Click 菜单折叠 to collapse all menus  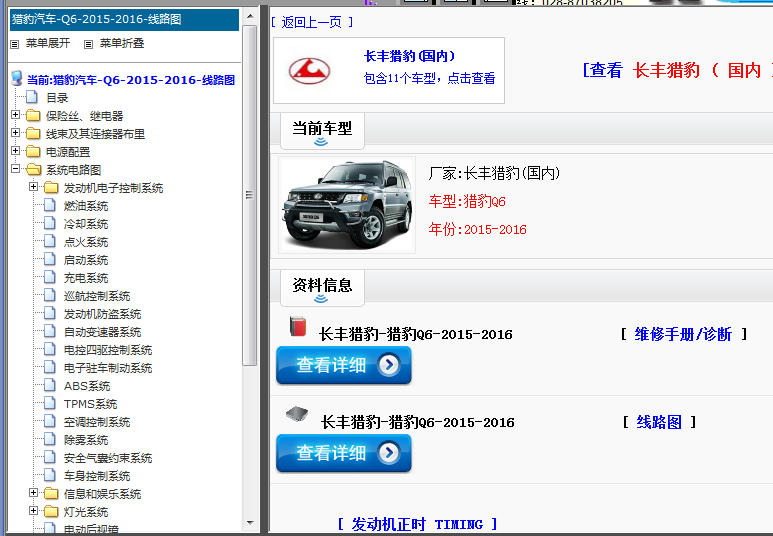pos(122,43)
